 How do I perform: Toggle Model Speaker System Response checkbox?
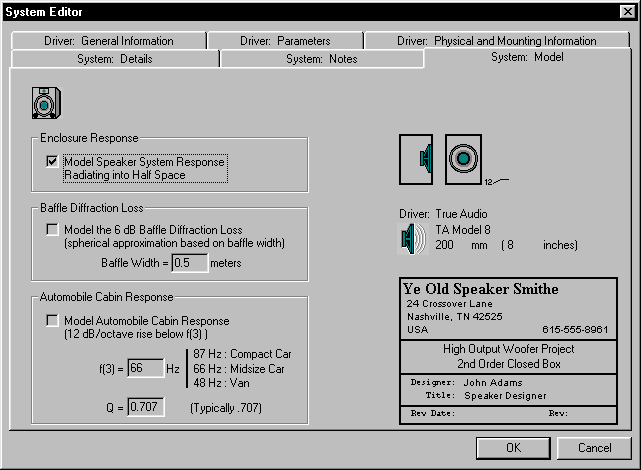[x=52, y=161]
